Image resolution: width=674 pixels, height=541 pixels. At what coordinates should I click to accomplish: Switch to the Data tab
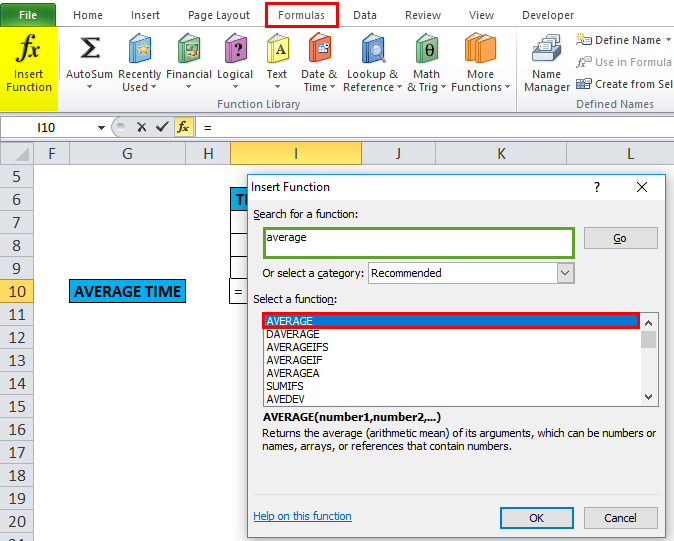pyautogui.click(x=365, y=15)
